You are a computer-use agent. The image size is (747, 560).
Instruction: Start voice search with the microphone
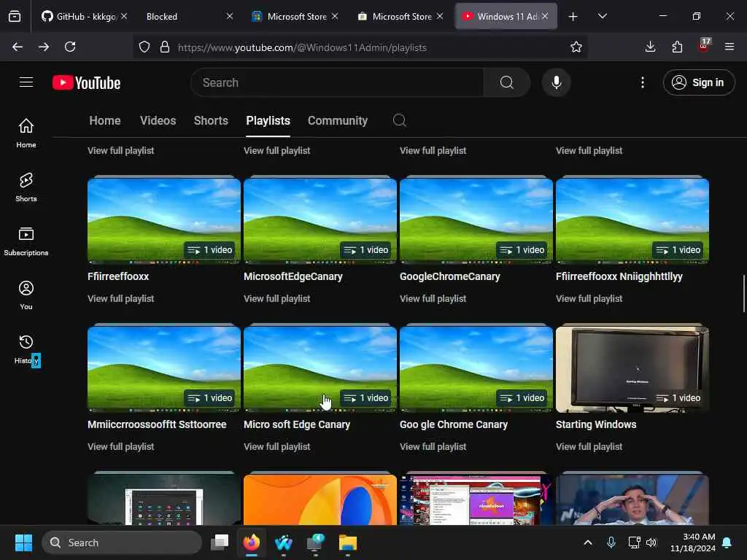coord(556,82)
